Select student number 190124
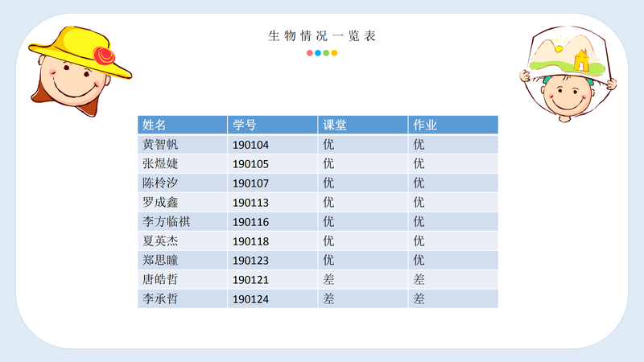Image resolution: width=644 pixels, height=362 pixels. (250, 299)
